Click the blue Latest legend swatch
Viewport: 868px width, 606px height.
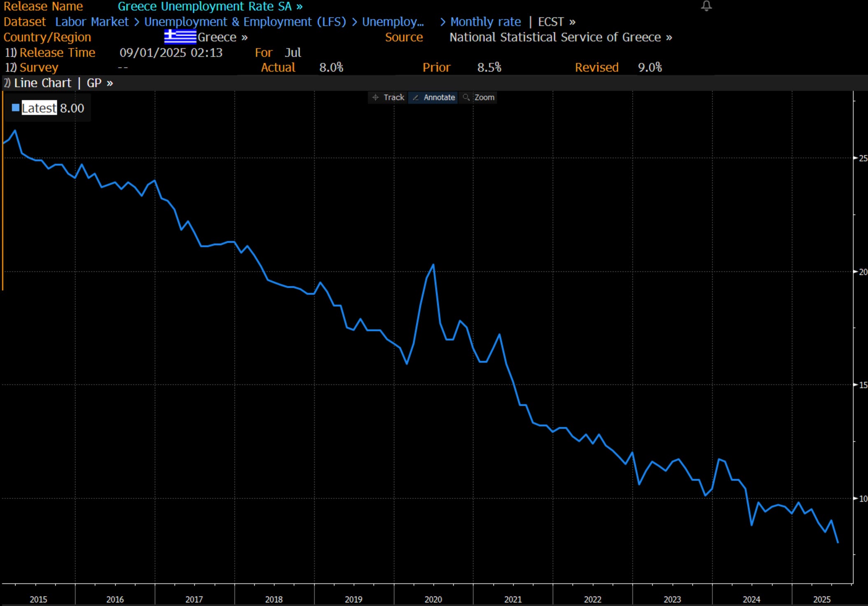pyautogui.click(x=16, y=108)
